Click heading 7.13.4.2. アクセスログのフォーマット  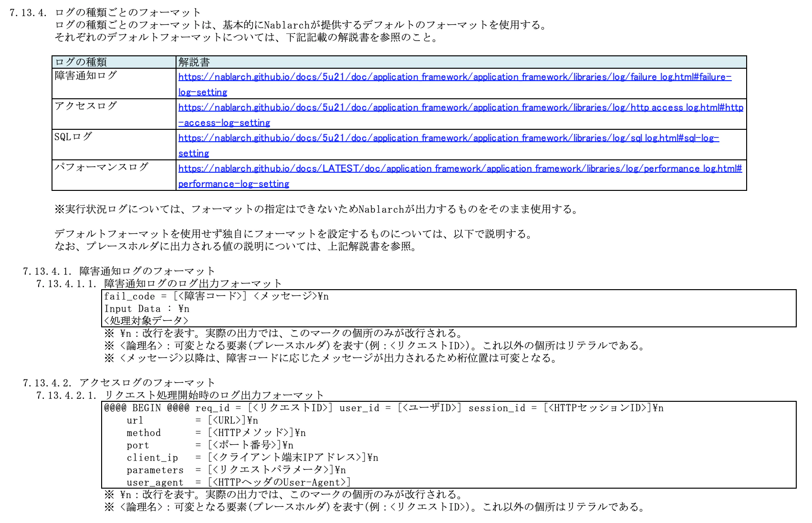(119, 383)
